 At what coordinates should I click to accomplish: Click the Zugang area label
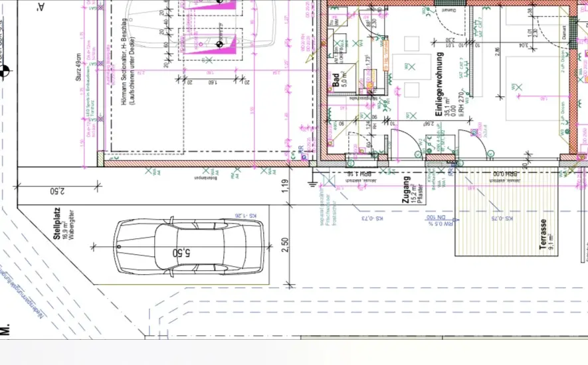click(x=406, y=190)
